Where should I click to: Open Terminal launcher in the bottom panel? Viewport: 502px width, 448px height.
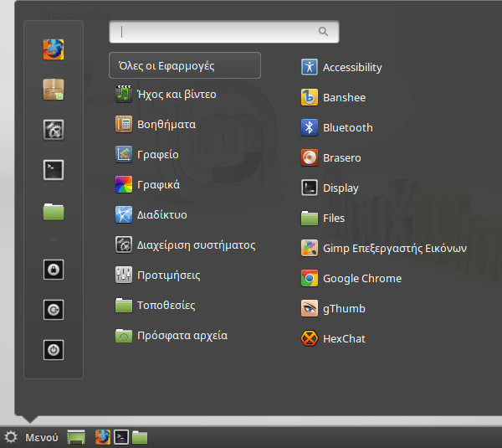121,437
